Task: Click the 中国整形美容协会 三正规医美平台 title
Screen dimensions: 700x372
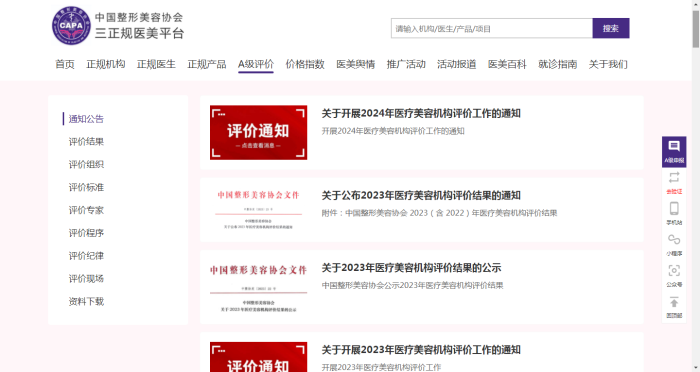Action: click(x=139, y=25)
